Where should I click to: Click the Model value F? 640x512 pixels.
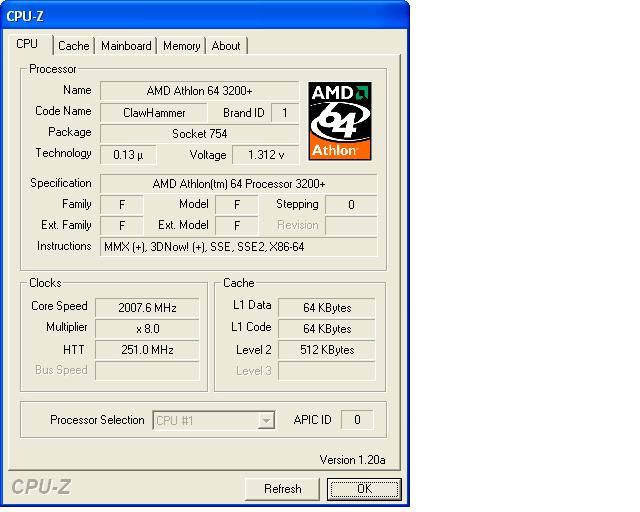pos(237,205)
